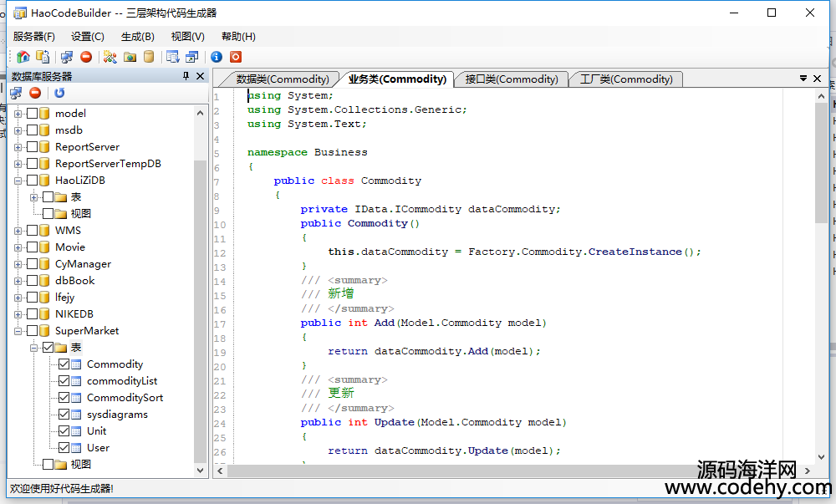The width and height of the screenshot is (836, 504).
Task: Click the blue info icon in toolbar
Action: [217, 57]
